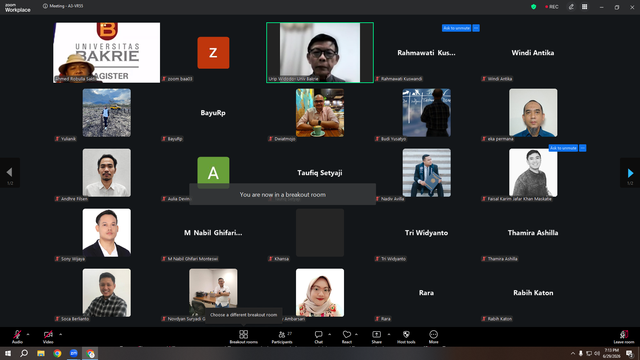Expand the chat options caret
The height and width of the screenshot is (360, 640).
click(329, 334)
